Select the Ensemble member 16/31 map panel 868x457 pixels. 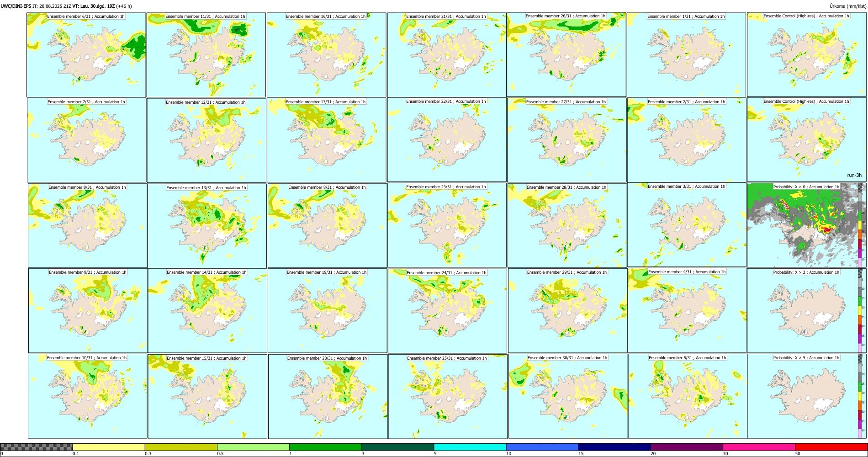(x=326, y=55)
